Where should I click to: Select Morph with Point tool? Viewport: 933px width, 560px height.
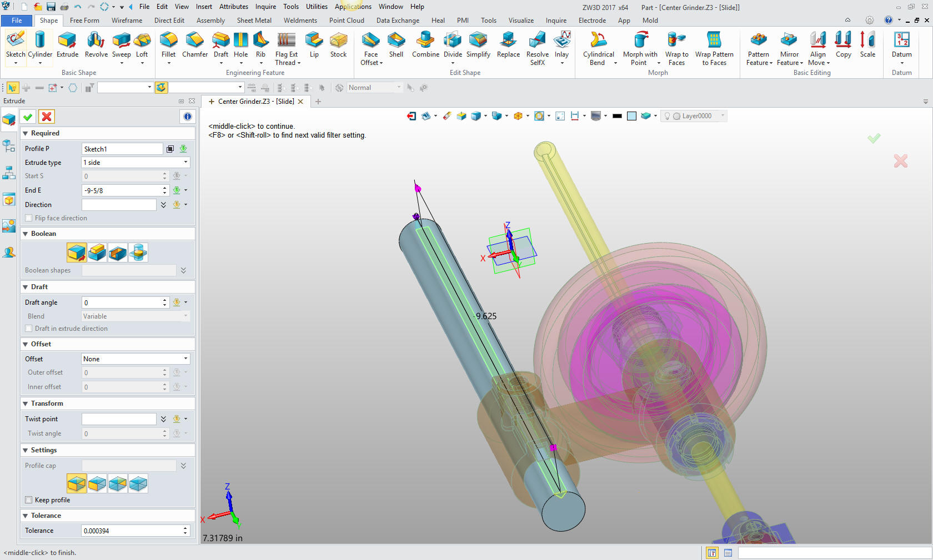pos(640,48)
